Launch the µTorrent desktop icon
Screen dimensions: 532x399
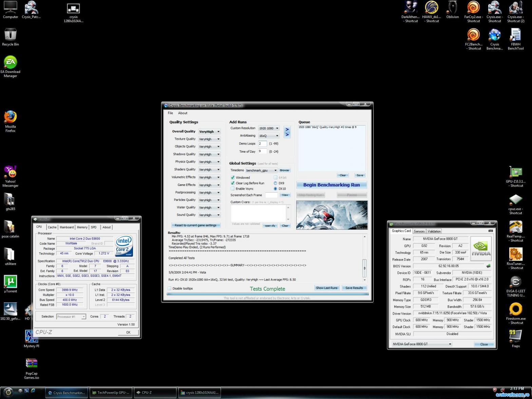point(11,284)
